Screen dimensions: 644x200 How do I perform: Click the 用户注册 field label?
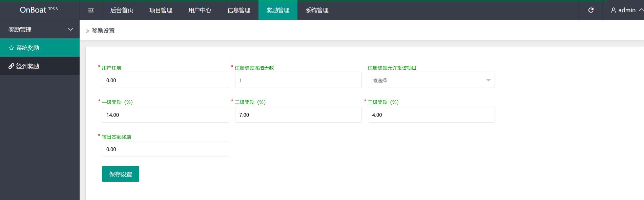click(x=112, y=68)
